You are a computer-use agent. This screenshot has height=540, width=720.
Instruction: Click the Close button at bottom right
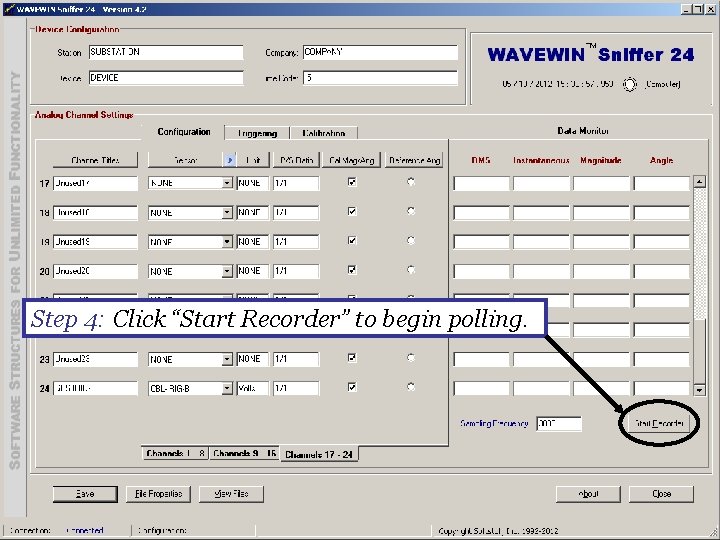661,494
